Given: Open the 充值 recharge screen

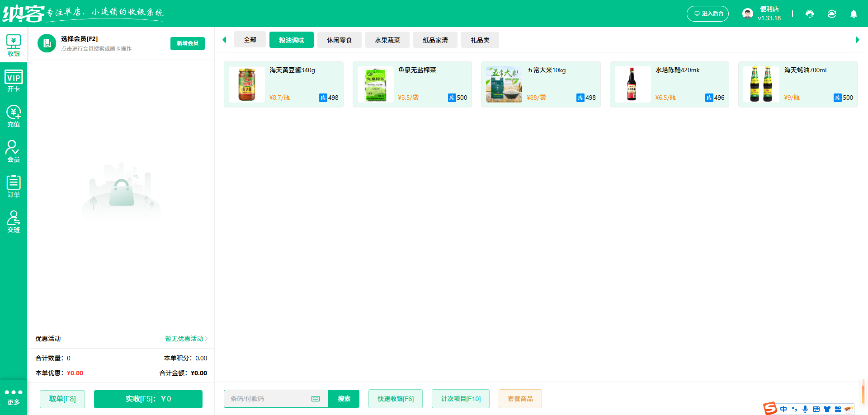Looking at the screenshot, I should 14,116.
